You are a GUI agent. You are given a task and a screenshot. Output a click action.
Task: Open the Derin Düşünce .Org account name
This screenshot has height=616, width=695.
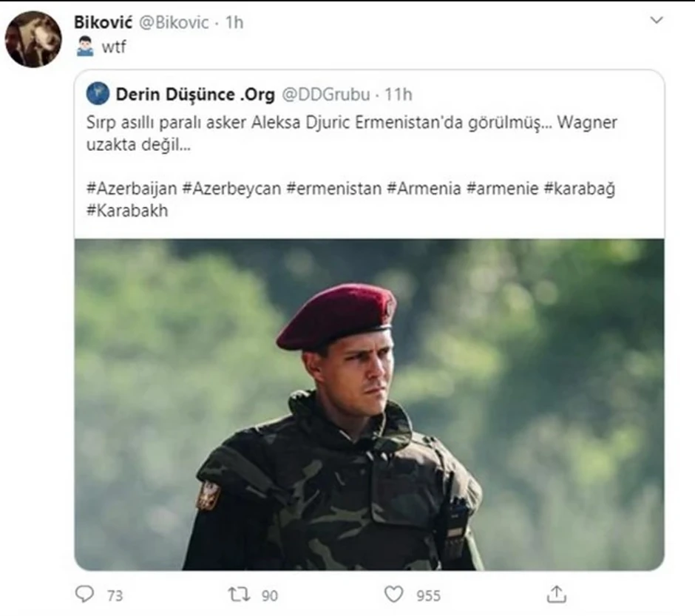(195, 95)
